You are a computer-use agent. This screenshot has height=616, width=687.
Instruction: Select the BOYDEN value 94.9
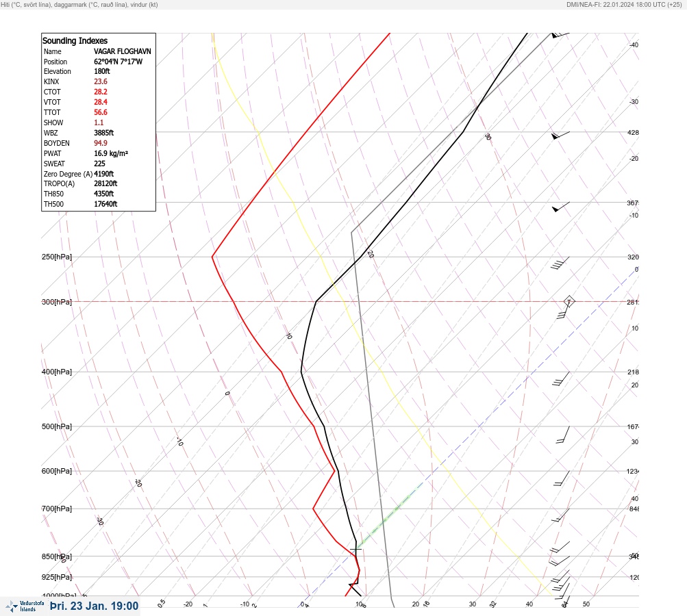(x=100, y=143)
